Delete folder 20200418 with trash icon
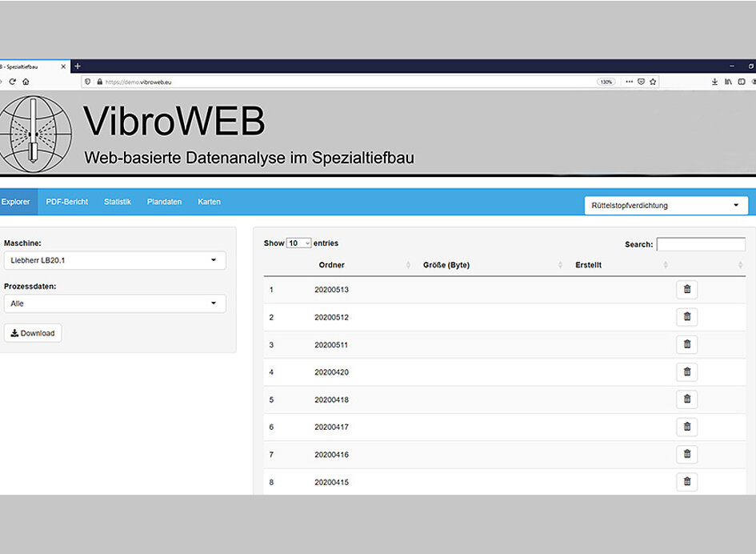756x554 pixels. (x=686, y=399)
